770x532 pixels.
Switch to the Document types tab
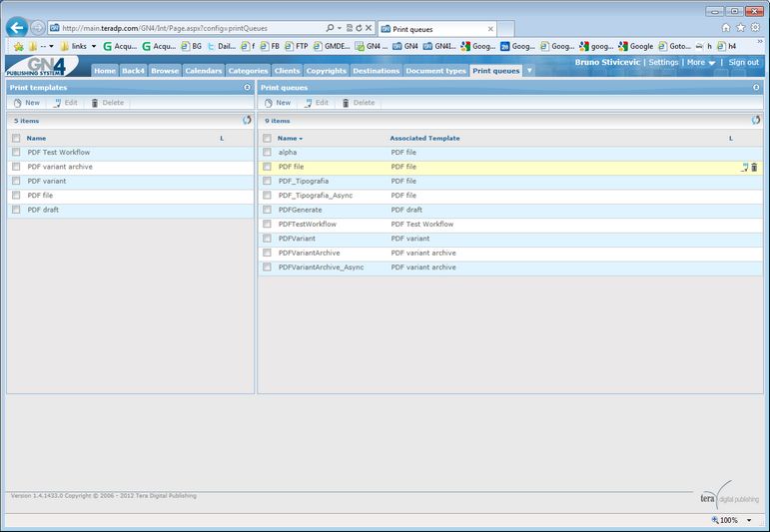pyautogui.click(x=436, y=71)
